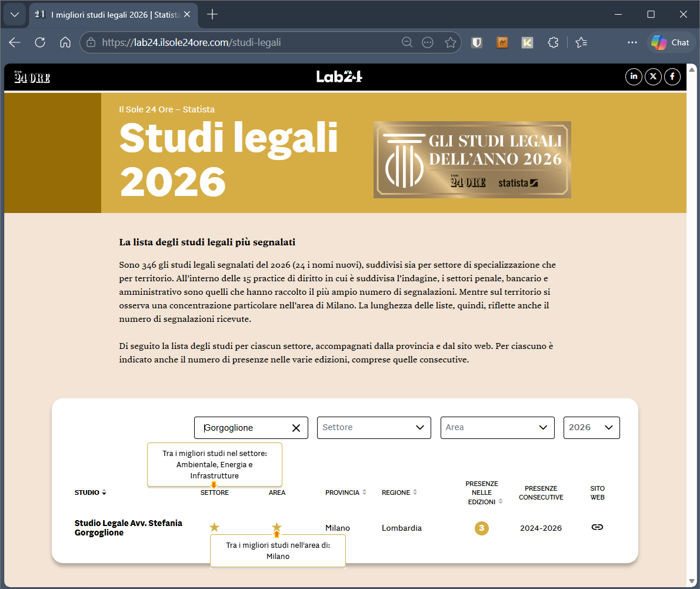This screenshot has width=700, height=589.
Task: Share on LinkedIn icon
Action: 634,77
